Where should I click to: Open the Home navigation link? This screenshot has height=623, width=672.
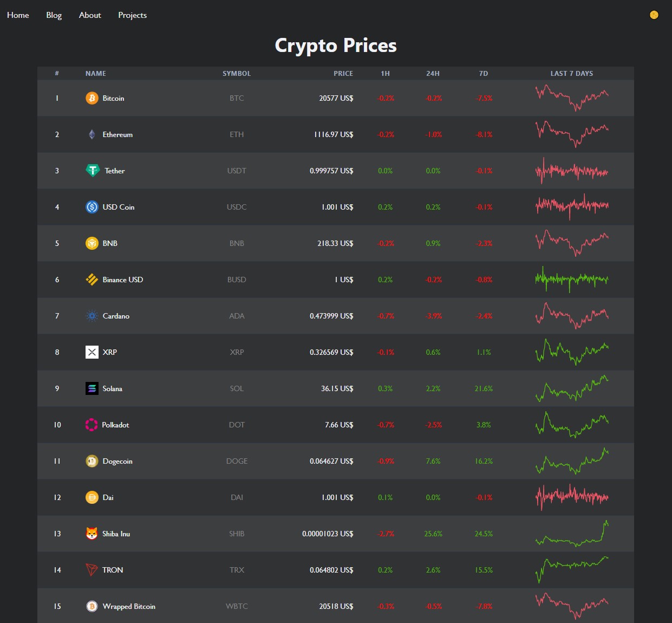click(18, 15)
